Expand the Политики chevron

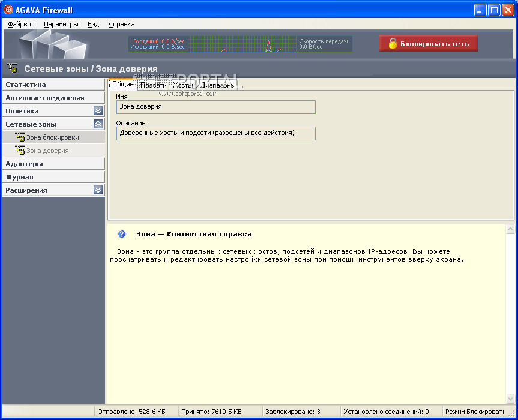(x=98, y=111)
